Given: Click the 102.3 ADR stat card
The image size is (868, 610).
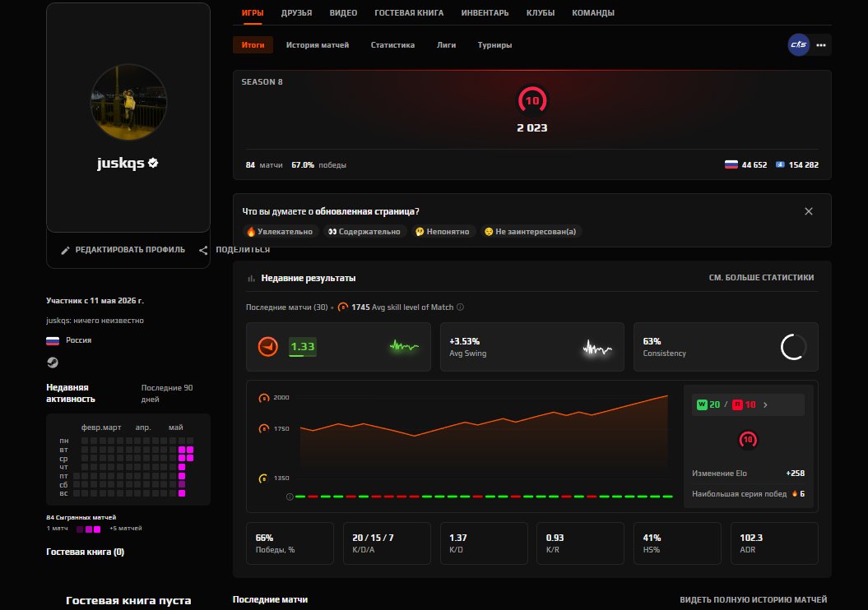Looking at the screenshot, I should (774, 543).
